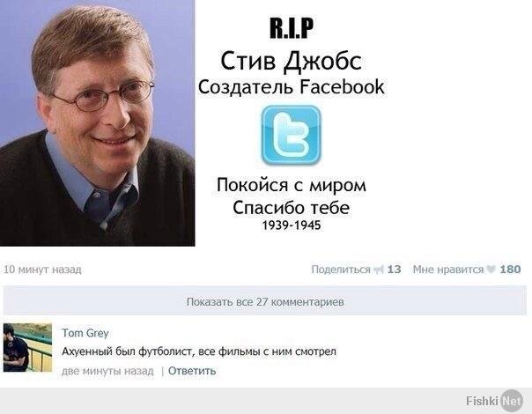The height and width of the screenshot is (414, 532).
Task: Click the две минуты назад comment timestamp
Action: [107, 371]
